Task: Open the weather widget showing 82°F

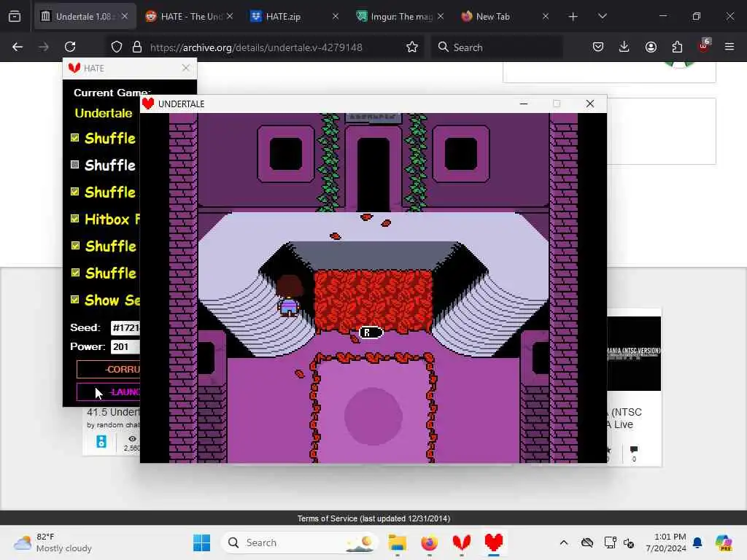Action: coord(53,542)
